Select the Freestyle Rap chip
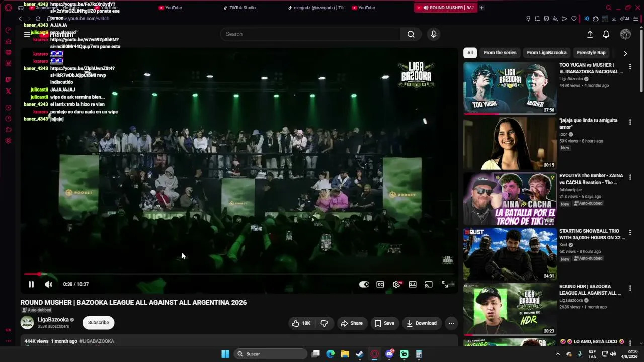The width and height of the screenshot is (644, 362). click(x=591, y=53)
